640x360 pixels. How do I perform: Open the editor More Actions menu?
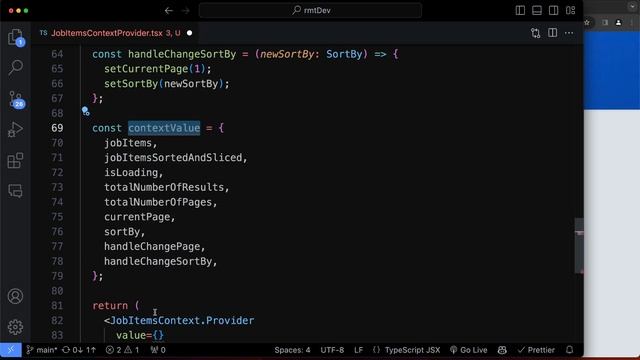pos(569,33)
